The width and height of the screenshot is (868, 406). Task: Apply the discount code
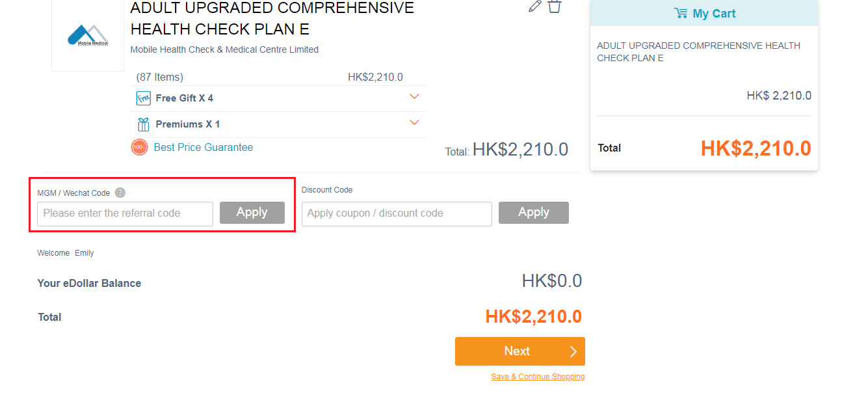[533, 212]
